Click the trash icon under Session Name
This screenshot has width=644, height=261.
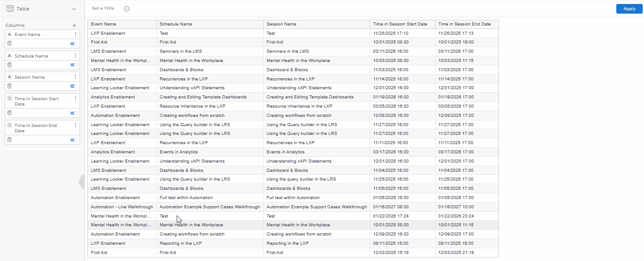9,86
